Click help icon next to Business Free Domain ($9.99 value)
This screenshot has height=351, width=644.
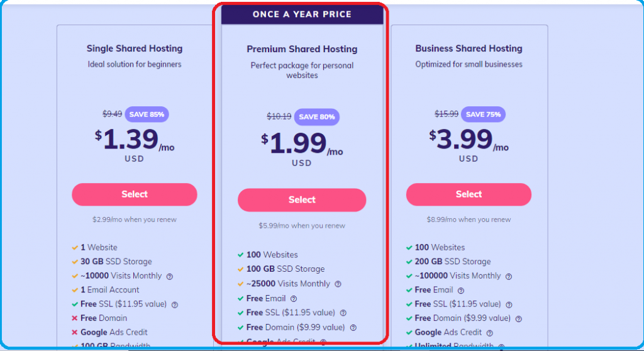tap(519, 319)
